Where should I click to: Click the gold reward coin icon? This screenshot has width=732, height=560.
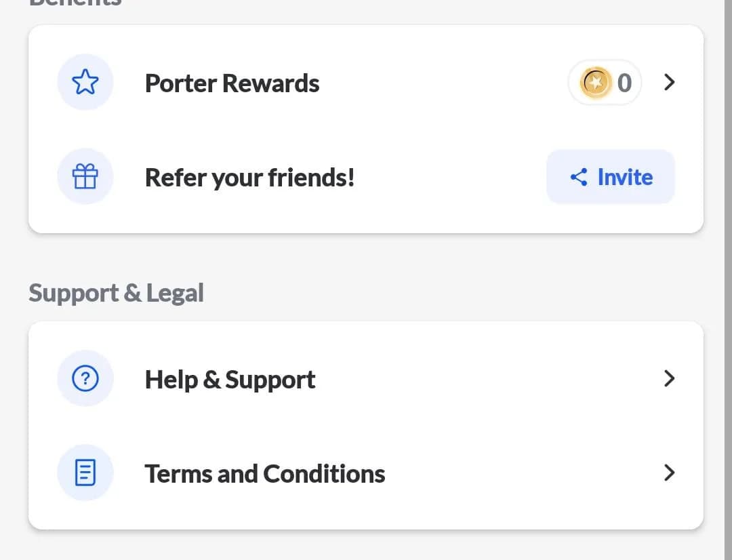[x=596, y=83]
